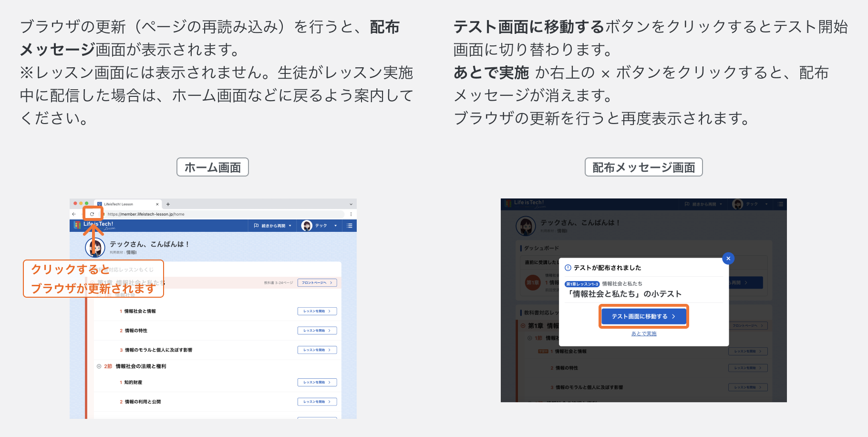Image resolution: width=868 pixels, height=437 pixels.
Task: Click あとで実施 link
Action: [644, 333]
